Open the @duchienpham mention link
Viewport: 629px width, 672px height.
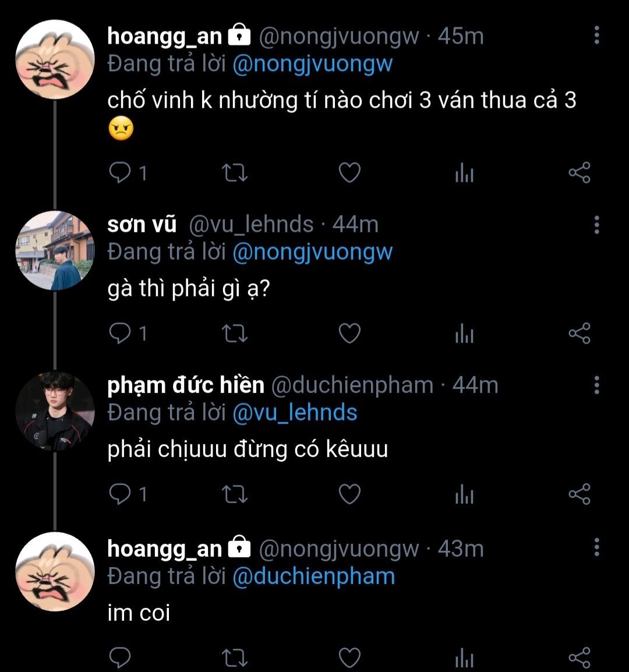[313, 576]
